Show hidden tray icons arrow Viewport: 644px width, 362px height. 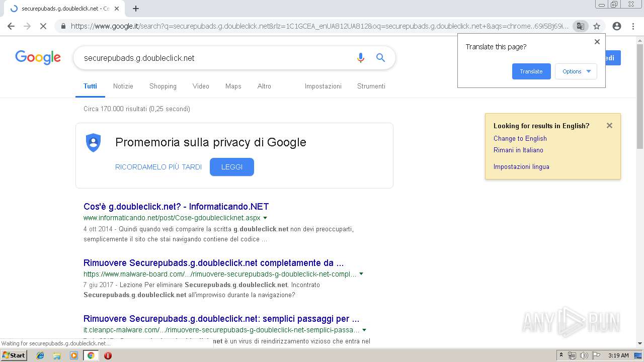tap(561, 355)
